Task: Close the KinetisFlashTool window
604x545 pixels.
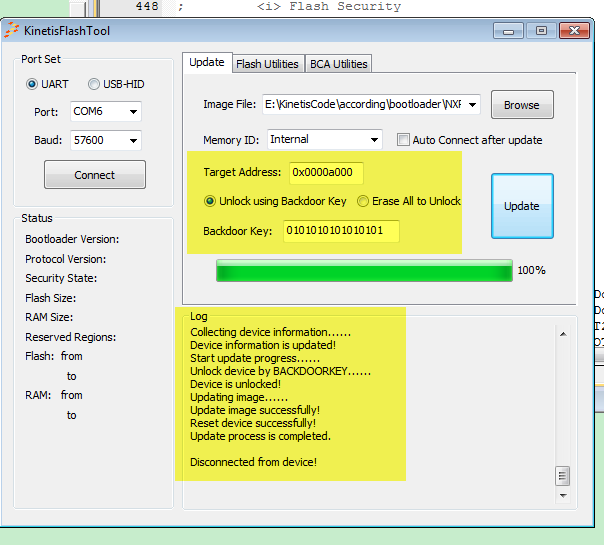Action: [x=574, y=31]
